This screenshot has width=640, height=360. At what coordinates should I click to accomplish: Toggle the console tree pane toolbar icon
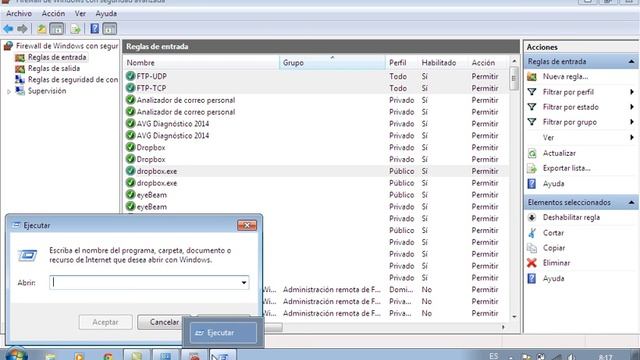pyautogui.click(x=56, y=29)
